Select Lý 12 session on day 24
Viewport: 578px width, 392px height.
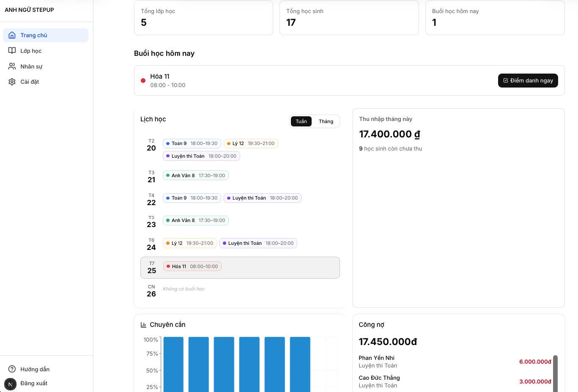190,243
